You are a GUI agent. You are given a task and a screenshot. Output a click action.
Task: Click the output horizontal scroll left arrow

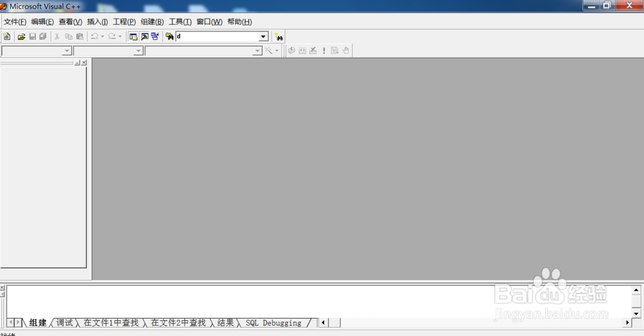[x=323, y=322]
